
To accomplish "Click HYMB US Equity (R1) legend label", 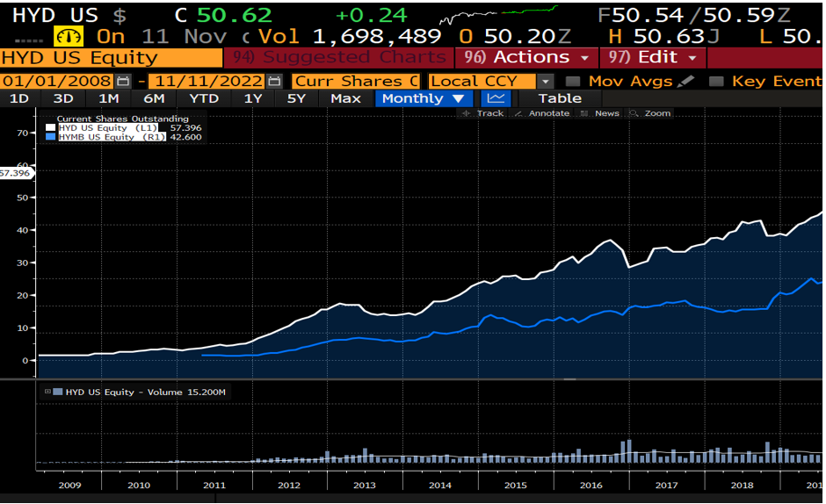I will point(112,137).
